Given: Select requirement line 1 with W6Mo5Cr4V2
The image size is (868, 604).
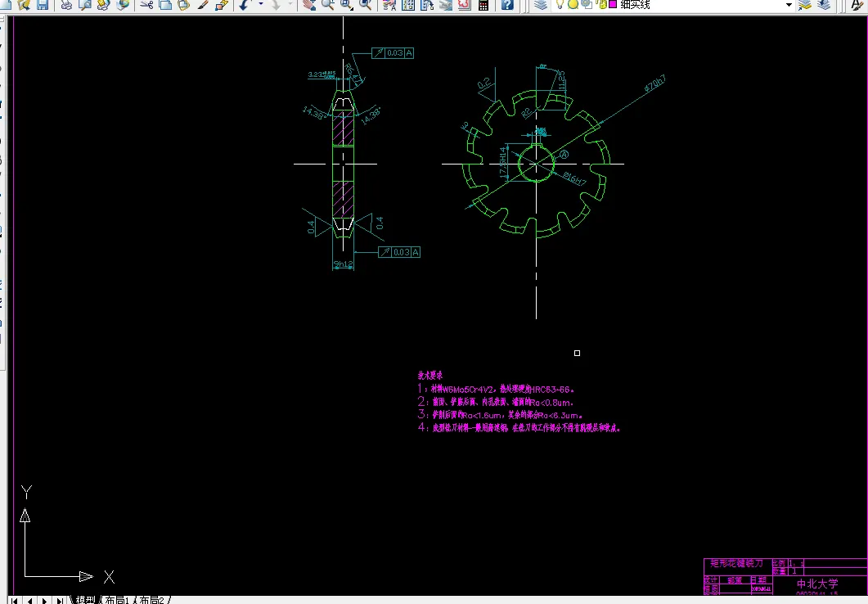Looking at the screenshot, I should (x=496, y=390).
